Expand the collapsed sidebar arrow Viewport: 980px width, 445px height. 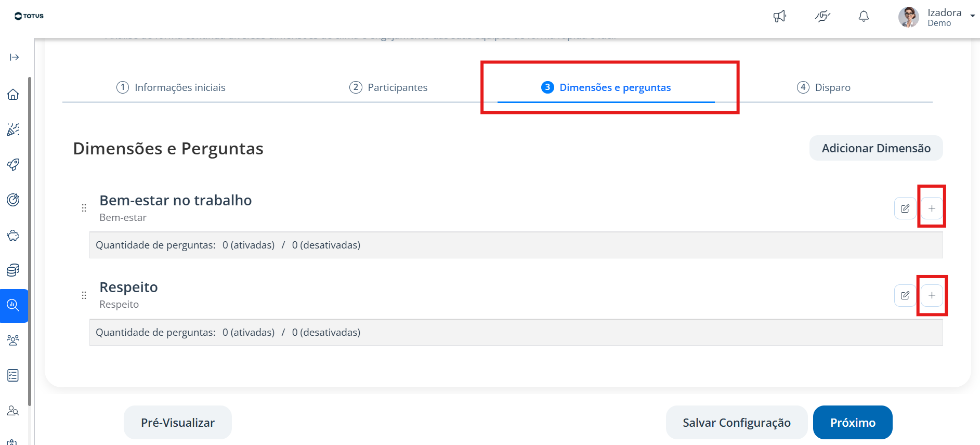[15, 57]
